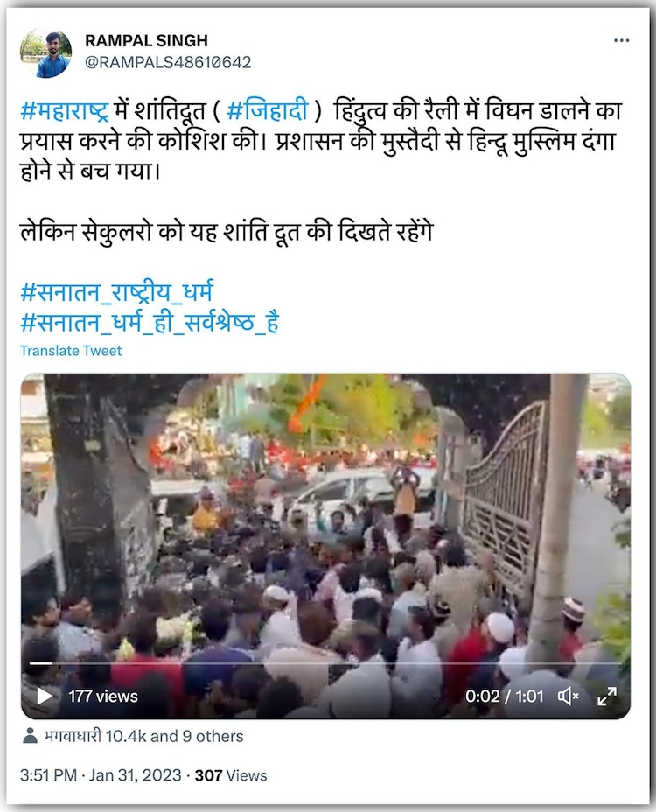Play the video with the play icon

coord(45,696)
